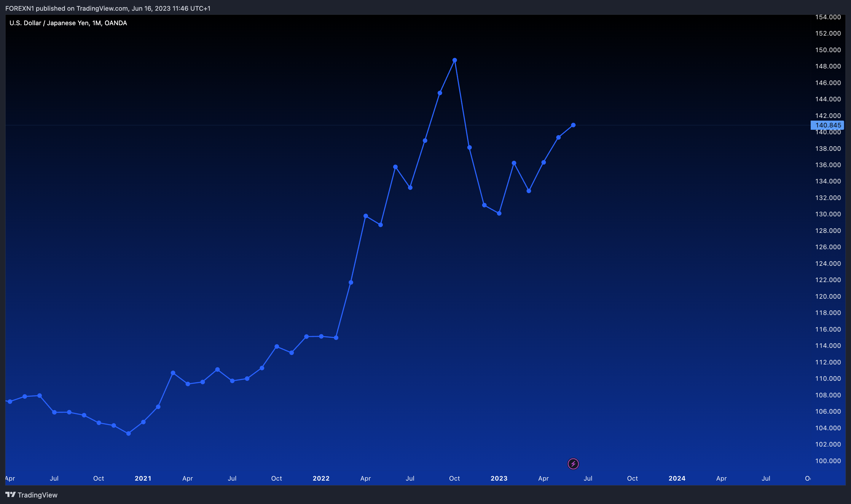Image resolution: width=851 pixels, height=504 pixels.
Task: Click the 140.845 current price label
Action: tap(827, 125)
